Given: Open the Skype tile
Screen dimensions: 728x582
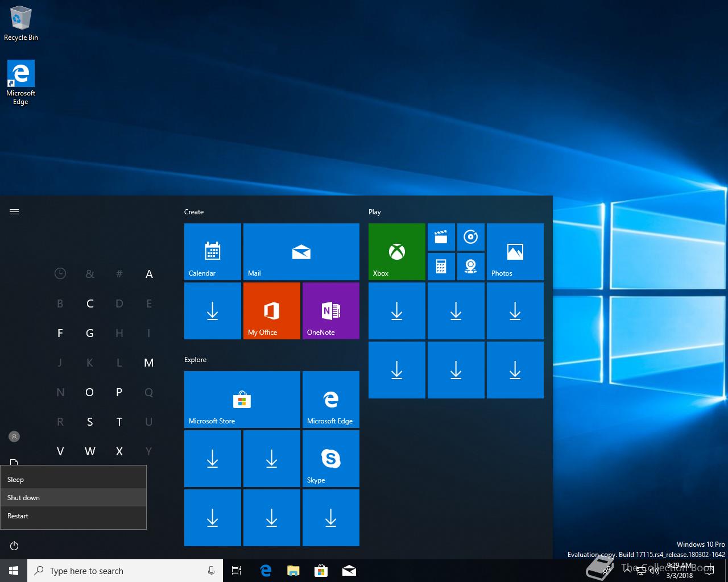Looking at the screenshot, I should (331, 459).
